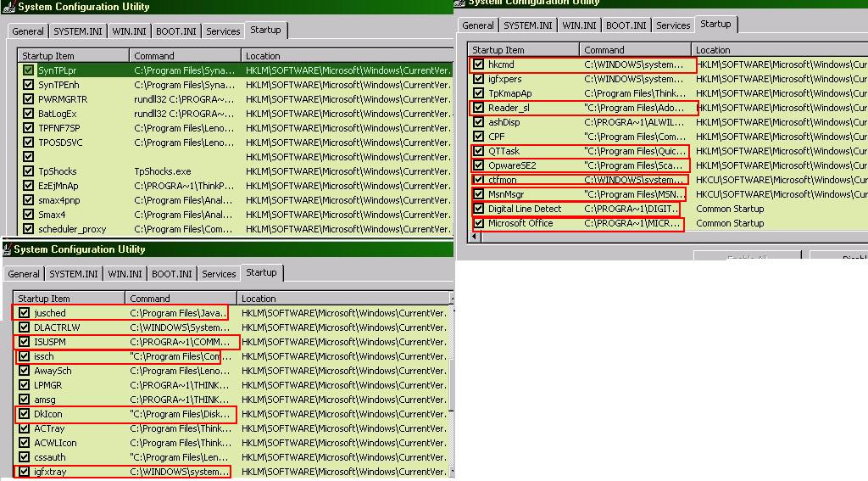
Task: Open BOOT.INI tab in the window listing hkcmd
Action: (x=626, y=25)
